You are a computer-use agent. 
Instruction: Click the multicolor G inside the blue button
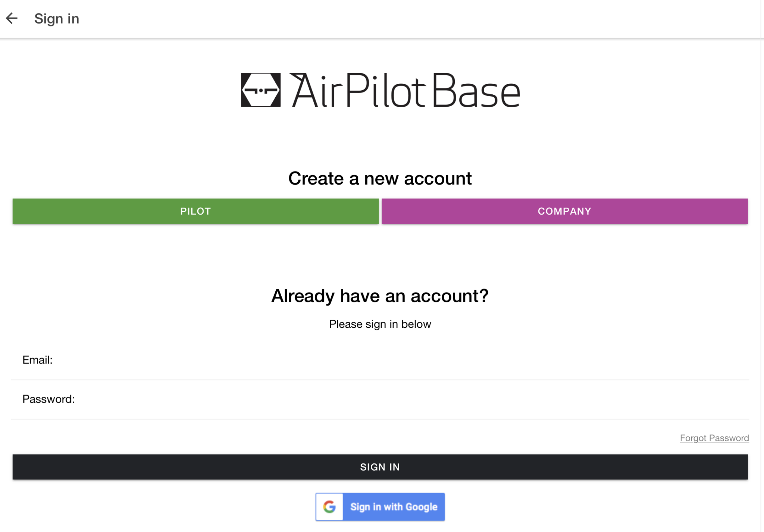click(329, 506)
